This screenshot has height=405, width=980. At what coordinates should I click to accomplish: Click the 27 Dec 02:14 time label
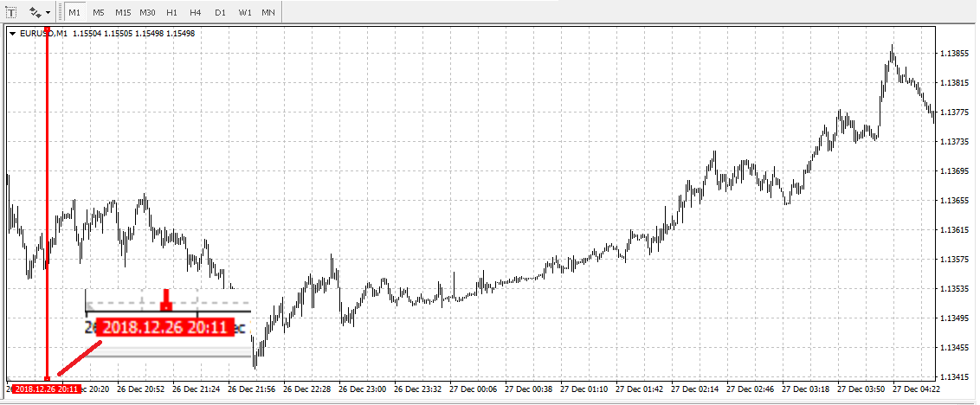click(x=696, y=389)
